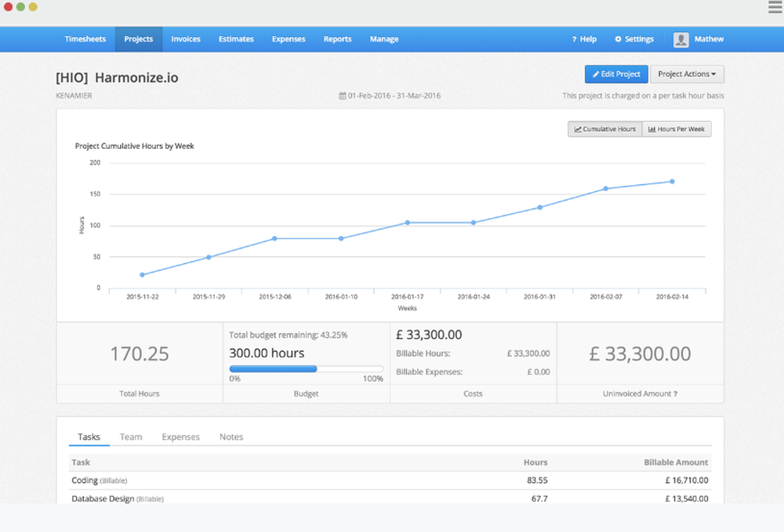This screenshot has width=784, height=532.
Task: Click the 01-Feb-2016 - 31-Mar-2016 date range
Action: (x=394, y=96)
